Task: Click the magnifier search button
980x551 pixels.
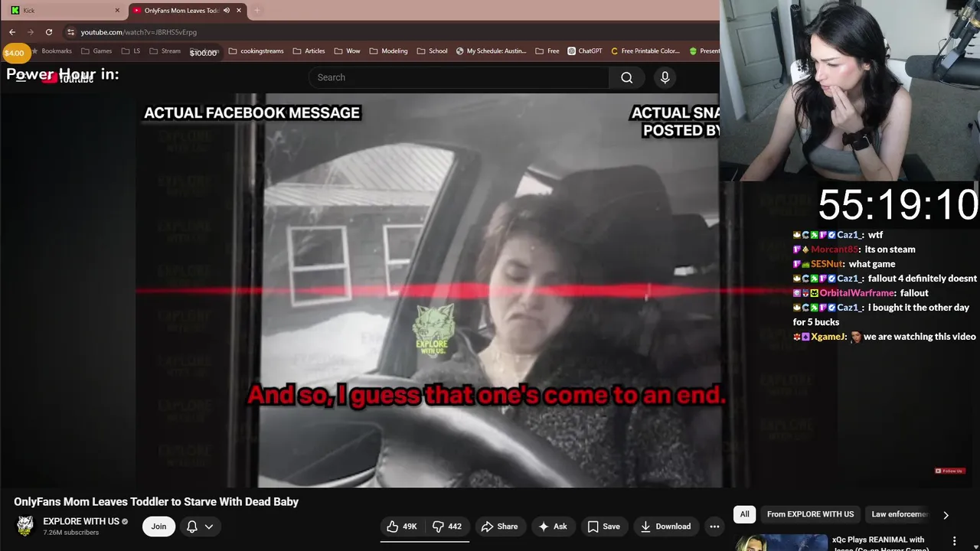Action: click(x=627, y=77)
